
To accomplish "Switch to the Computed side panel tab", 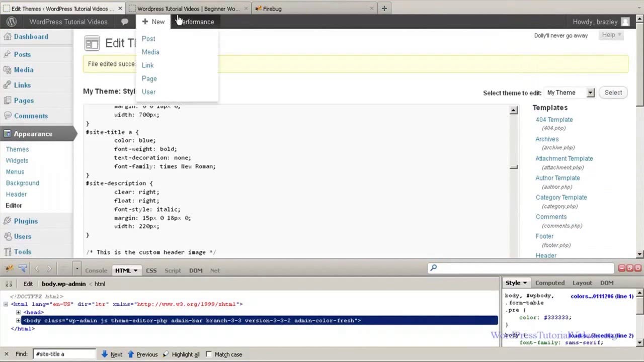I will tap(550, 283).
